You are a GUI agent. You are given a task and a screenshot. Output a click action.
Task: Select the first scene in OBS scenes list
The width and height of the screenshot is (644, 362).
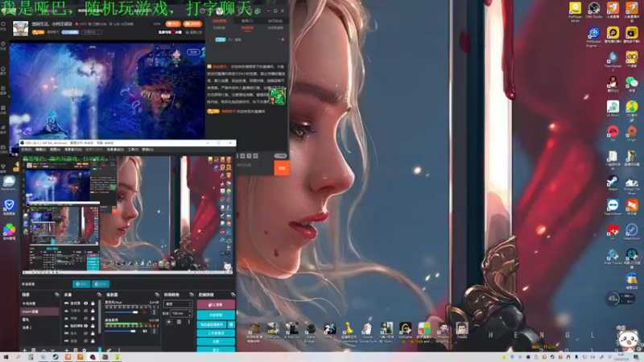point(39,304)
